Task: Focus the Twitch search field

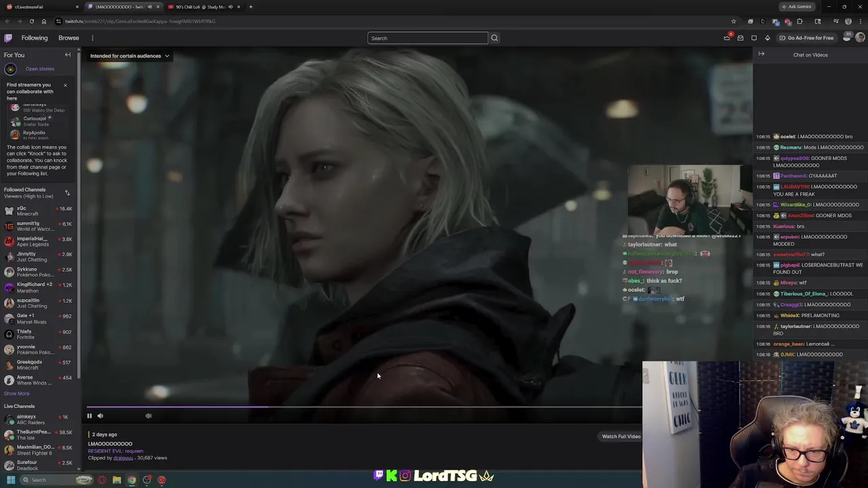Action: pyautogui.click(x=427, y=38)
